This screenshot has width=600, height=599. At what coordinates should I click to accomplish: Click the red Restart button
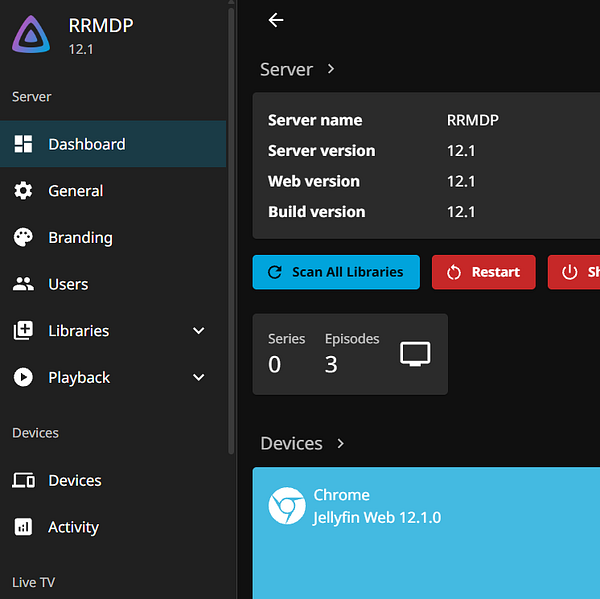484,272
